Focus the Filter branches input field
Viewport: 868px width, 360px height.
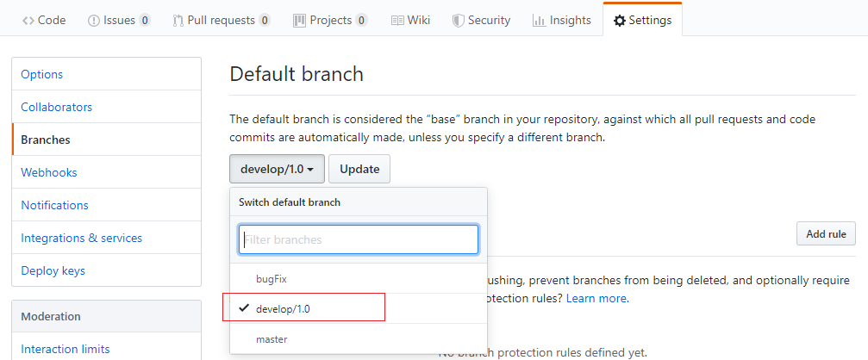pos(358,239)
